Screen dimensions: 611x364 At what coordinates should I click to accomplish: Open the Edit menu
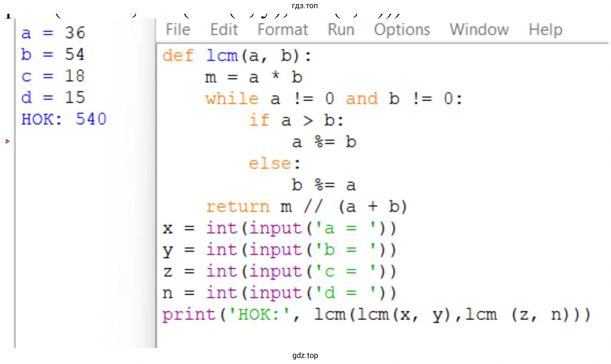[224, 30]
